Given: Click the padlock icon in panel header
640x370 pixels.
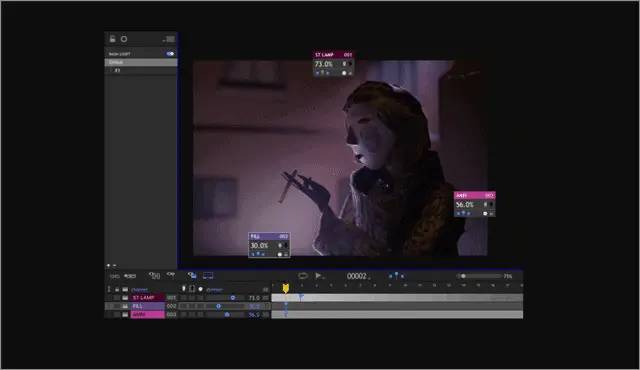Looking at the screenshot, I should (112, 39).
